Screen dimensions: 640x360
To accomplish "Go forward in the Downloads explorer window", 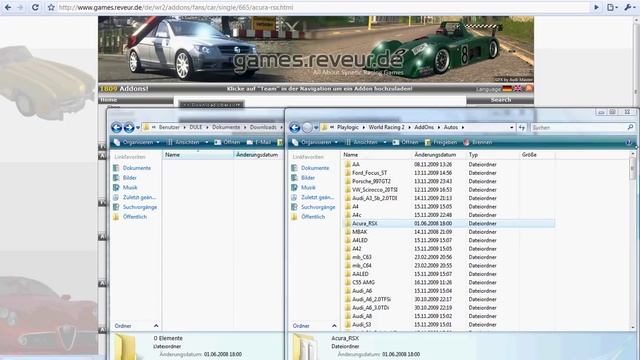I will click(x=129, y=128).
